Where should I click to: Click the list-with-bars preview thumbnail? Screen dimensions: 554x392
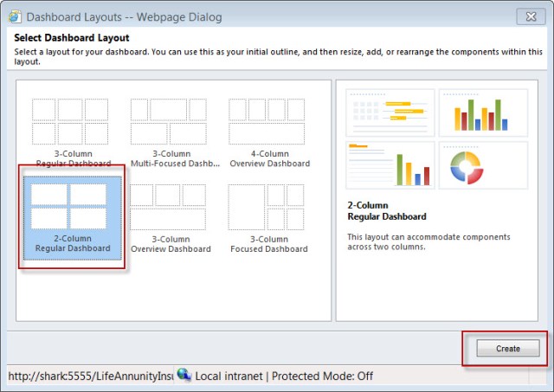coord(389,165)
